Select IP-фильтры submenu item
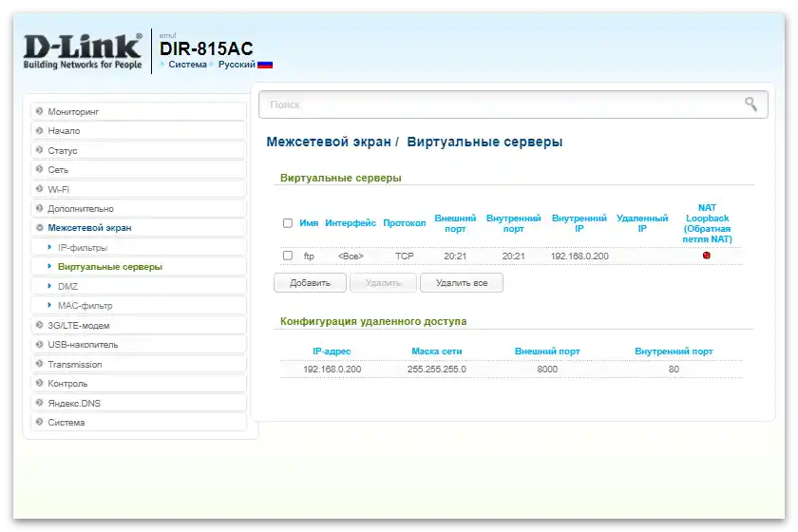 pos(139,247)
